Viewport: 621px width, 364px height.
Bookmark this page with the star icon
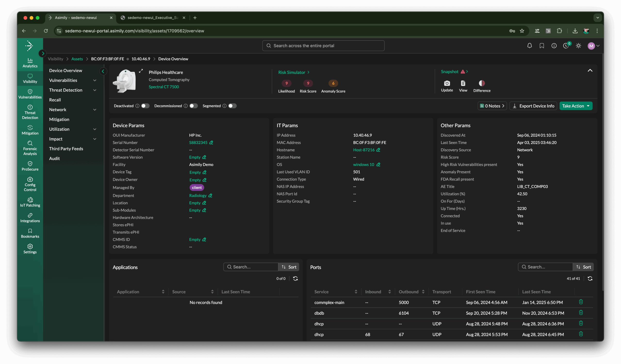click(522, 31)
